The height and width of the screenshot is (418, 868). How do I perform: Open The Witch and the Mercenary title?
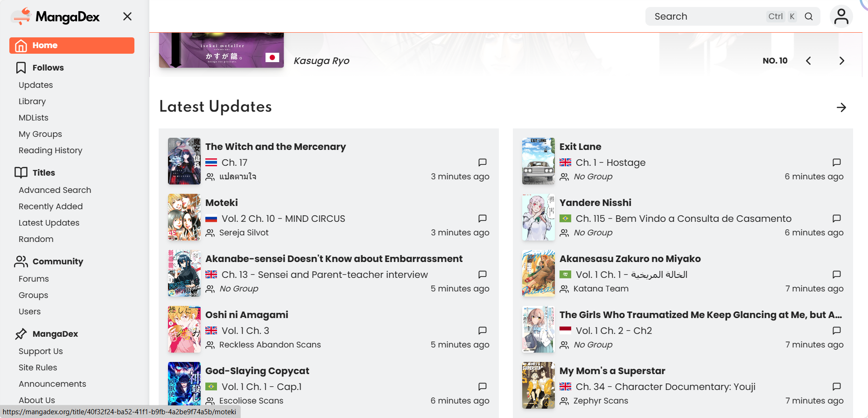[x=275, y=147]
